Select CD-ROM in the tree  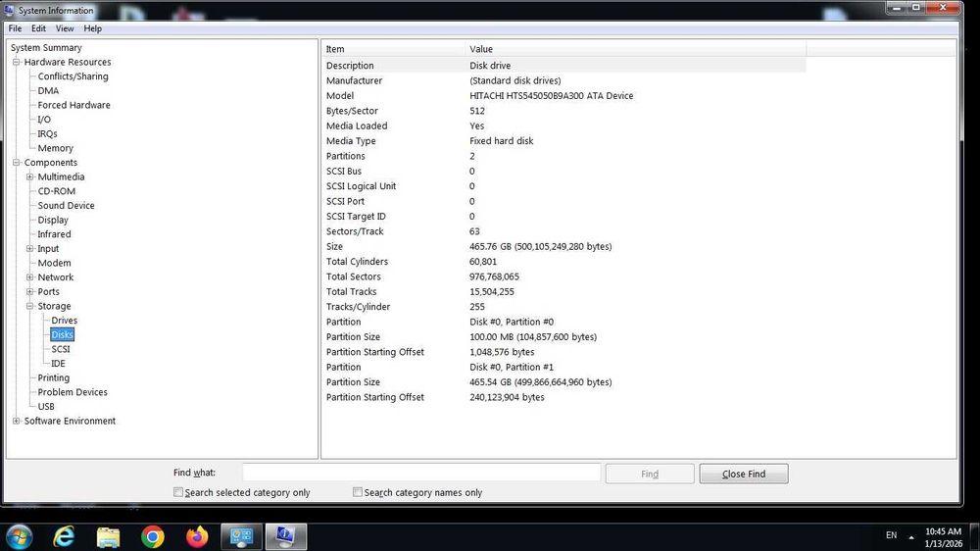point(56,191)
